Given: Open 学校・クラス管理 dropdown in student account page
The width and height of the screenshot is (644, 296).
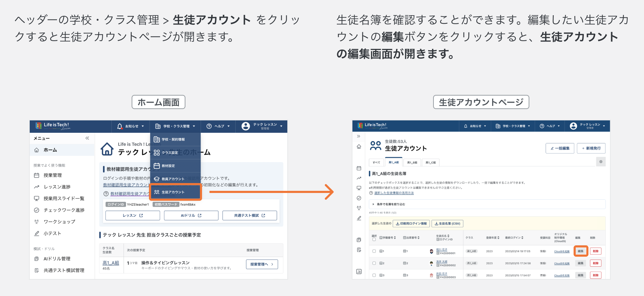Looking at the screenshot, I should 513,126.
